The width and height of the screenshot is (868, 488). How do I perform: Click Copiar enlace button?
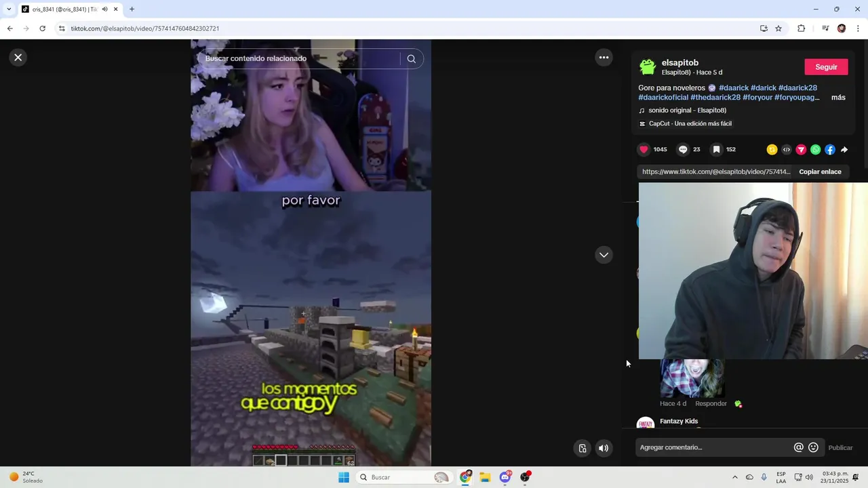[820, 172]
